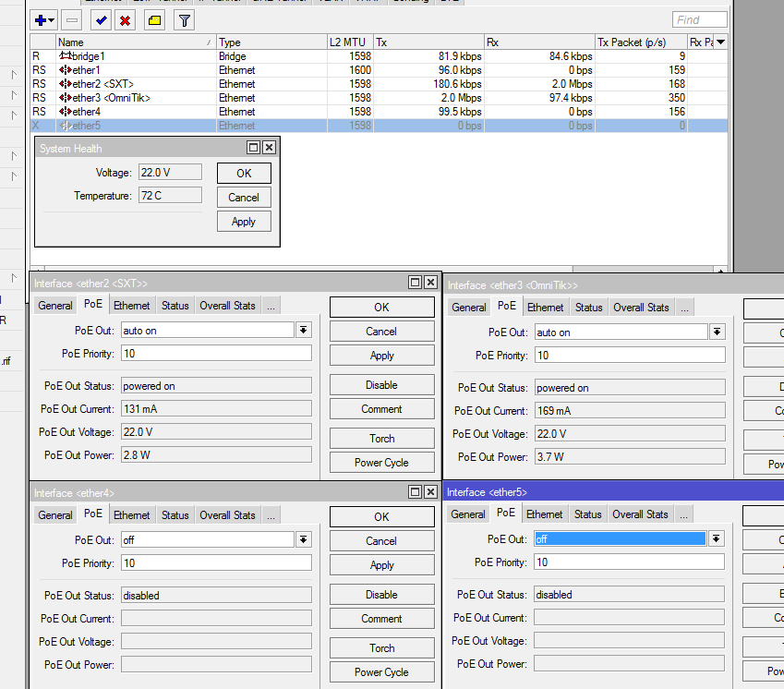Click the Find search box
Screen dimensions: 784x689
pos(699,19)
